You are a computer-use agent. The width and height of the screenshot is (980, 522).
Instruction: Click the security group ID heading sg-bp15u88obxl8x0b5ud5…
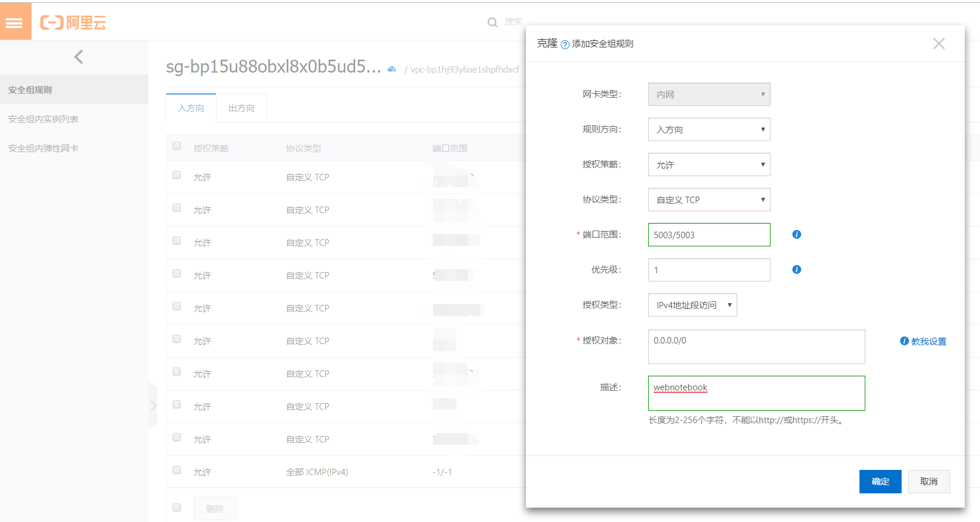[x=274, y=67]
